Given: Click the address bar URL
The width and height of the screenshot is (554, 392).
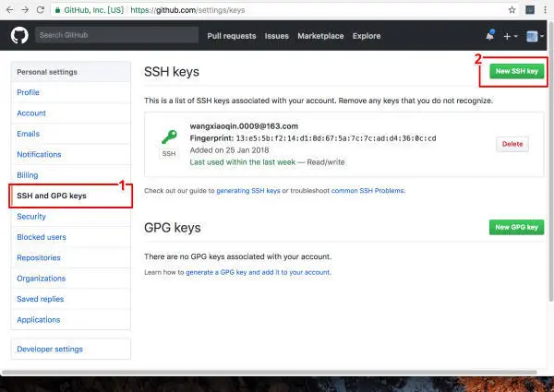Looking at the screenshot, I should click(x=187, y=10).
